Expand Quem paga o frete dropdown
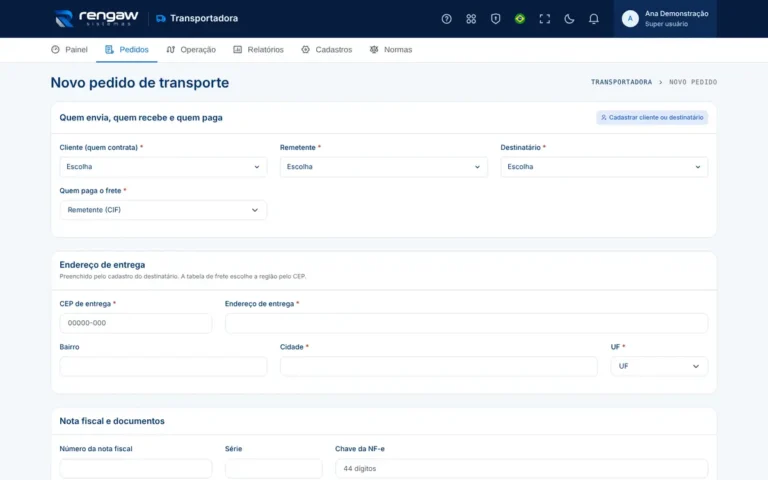Screen dimensions: 768x480 pos(163,210)
